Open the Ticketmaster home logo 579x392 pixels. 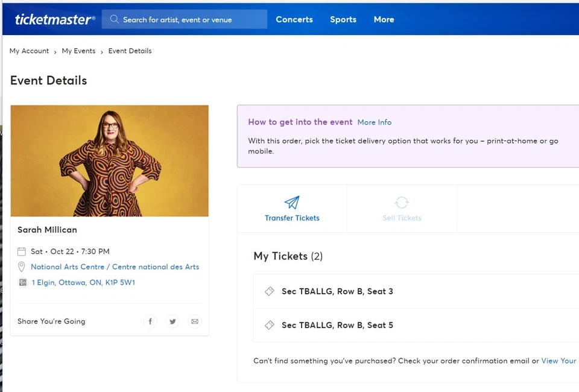(x=54, y=19)
